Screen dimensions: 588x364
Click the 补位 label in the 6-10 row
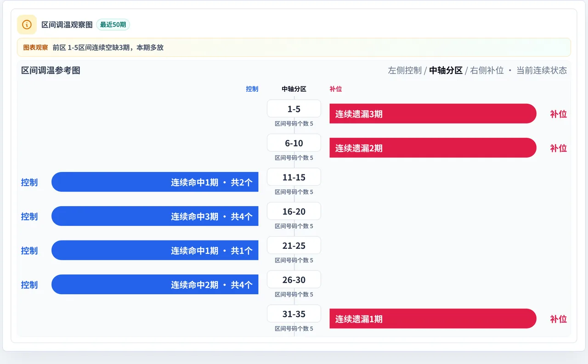click(558, 148)
